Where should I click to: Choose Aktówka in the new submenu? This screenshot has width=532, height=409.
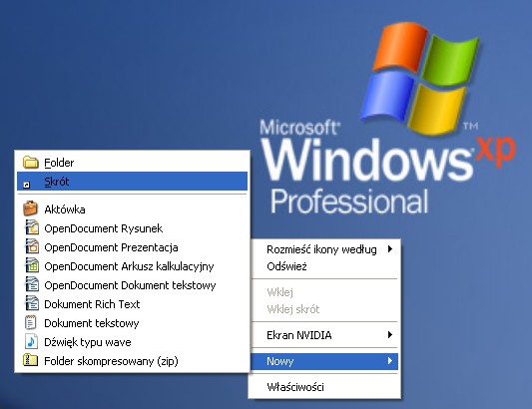click(132, 209)
